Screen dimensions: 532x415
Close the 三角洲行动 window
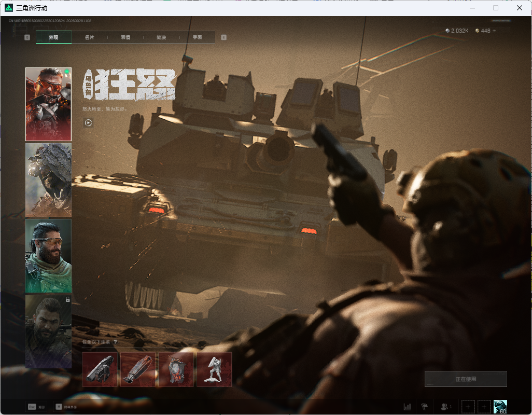tap(520, 8)
